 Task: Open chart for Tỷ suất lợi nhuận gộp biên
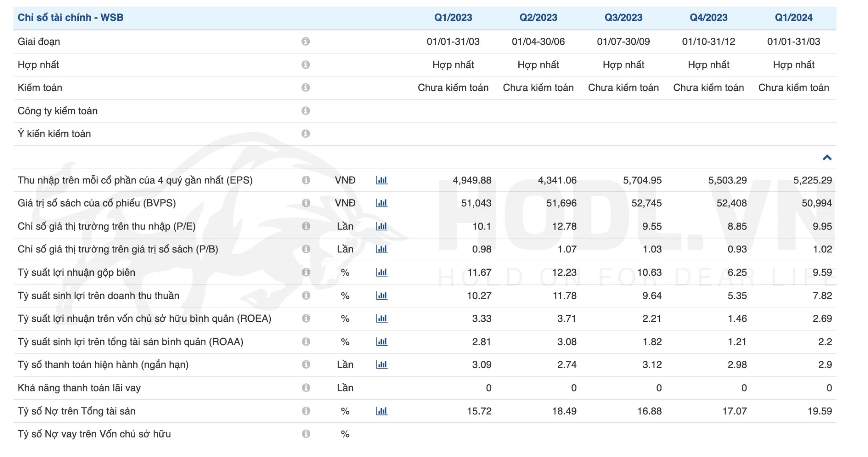tap(382, 272)
